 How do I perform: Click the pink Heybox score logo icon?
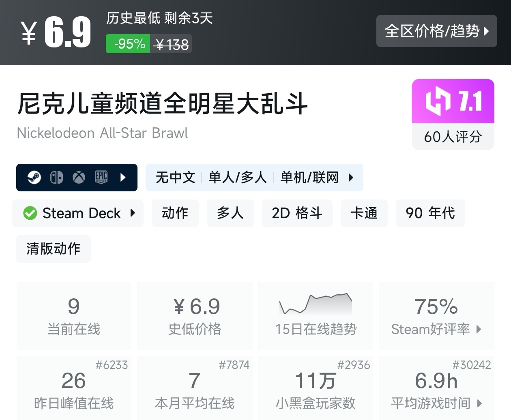[438, 101]
